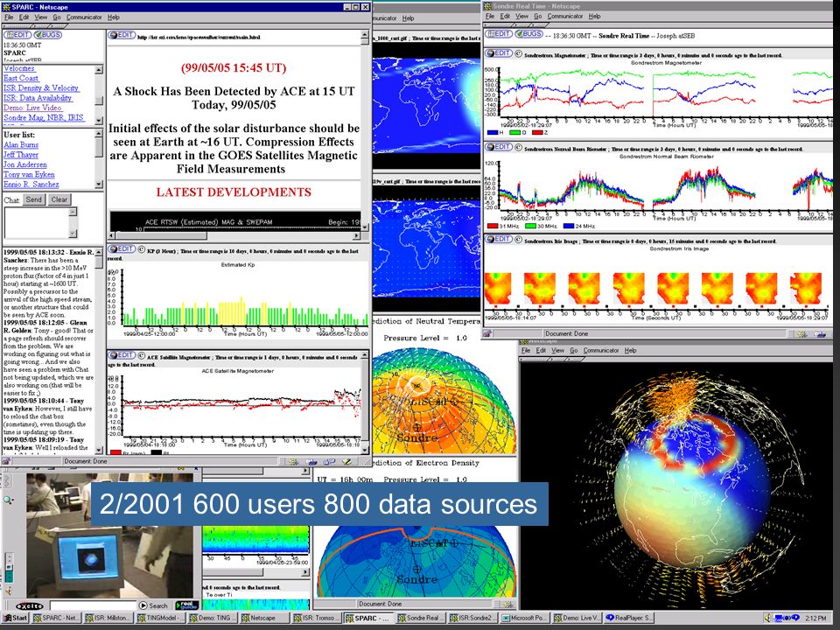Click EDIT for the Normal Beam Riometer plot
Image resolution: width=840 pixels, height=630 pixels.
click(499, 147)
